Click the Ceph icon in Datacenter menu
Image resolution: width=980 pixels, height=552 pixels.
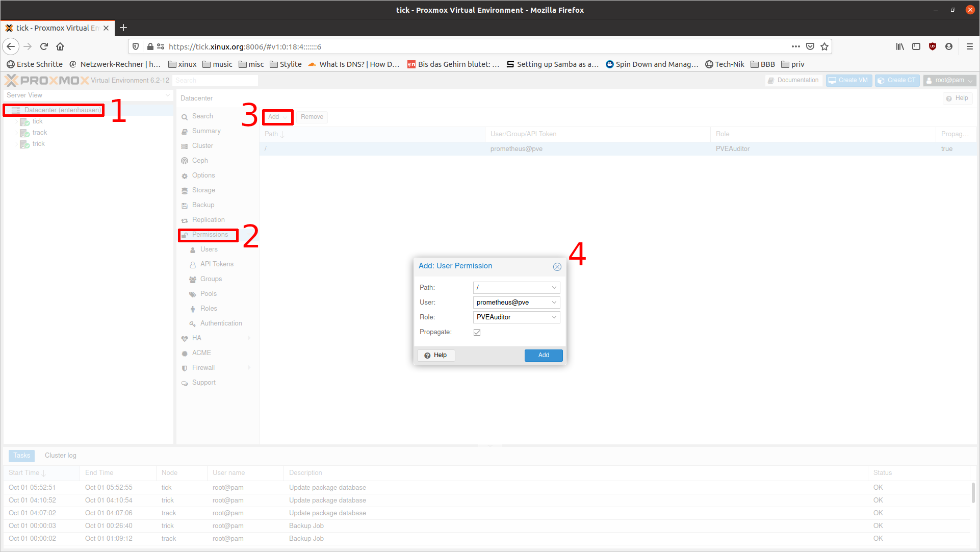(185, 161)
